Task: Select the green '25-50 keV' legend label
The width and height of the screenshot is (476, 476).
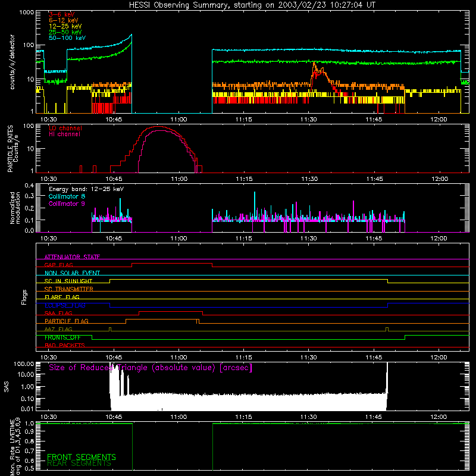Action: coord(65,32)
